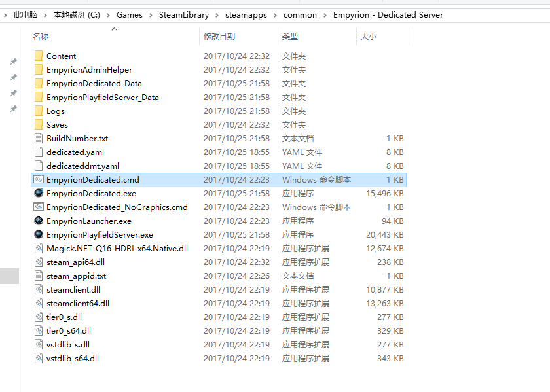
Task: Go to Games folder in breadcrumb
Action: [130, 15]
